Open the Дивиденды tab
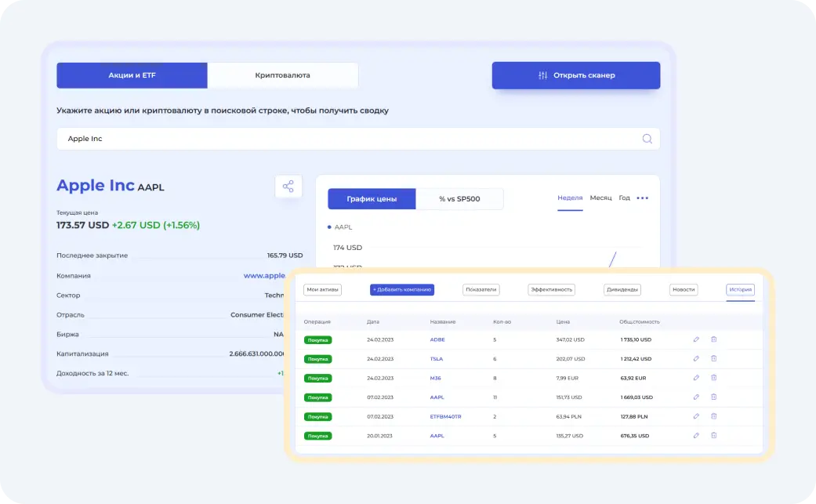This screenshot has width=816, height=504. [622, 289]
